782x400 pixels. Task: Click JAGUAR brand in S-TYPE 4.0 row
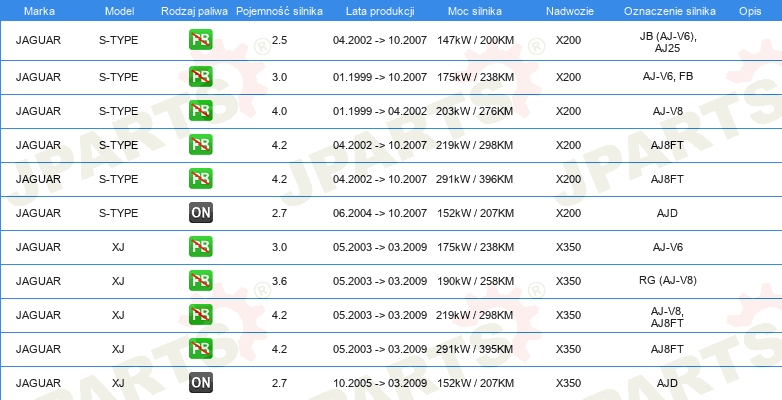[38, 111]
